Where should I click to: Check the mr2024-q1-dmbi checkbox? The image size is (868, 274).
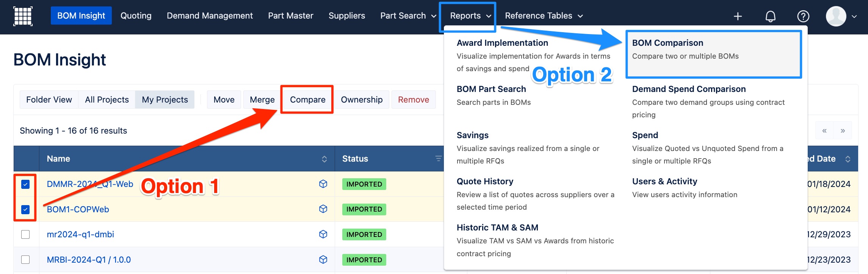[x=25, y=235]
